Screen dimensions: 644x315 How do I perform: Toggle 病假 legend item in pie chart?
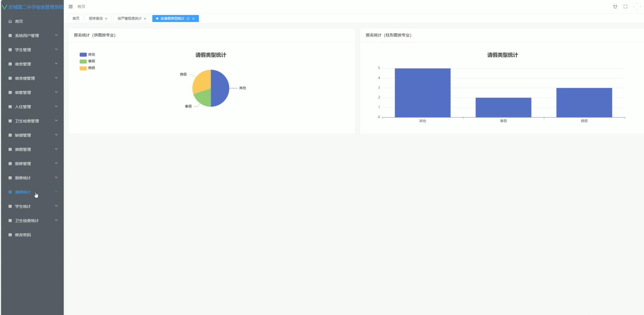87,68
